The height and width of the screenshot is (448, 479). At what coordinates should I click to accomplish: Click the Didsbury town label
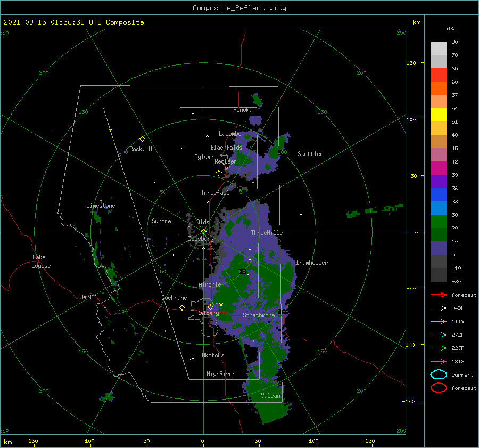pos(201,239)
